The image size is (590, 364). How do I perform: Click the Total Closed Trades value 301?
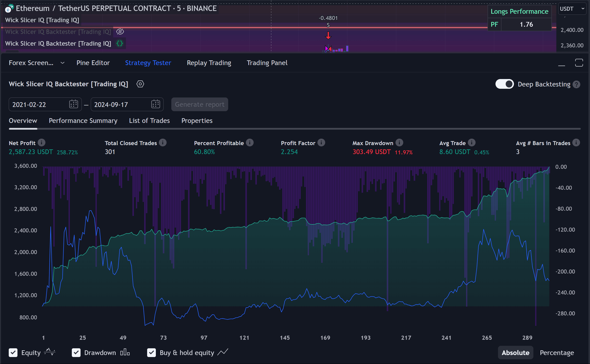[x=110, y=152]
